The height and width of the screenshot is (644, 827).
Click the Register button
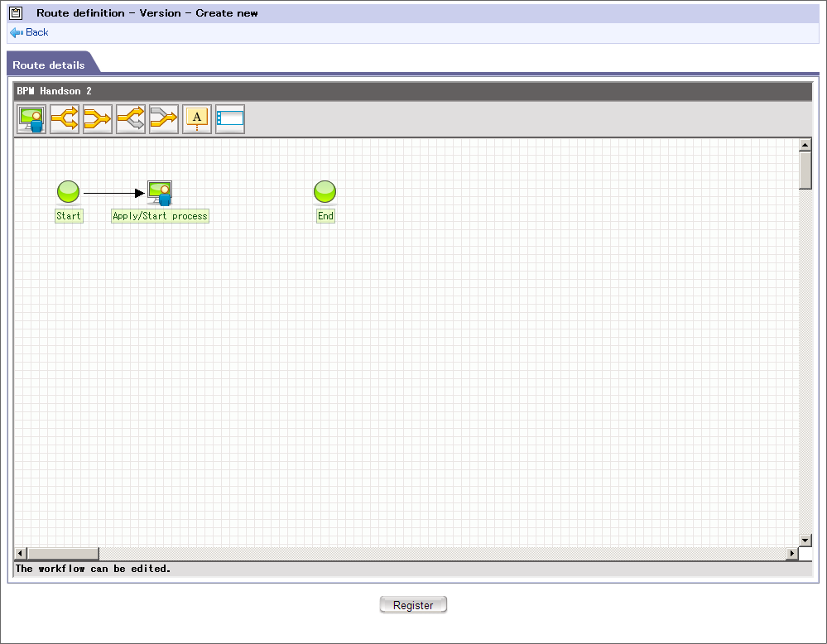413,605
